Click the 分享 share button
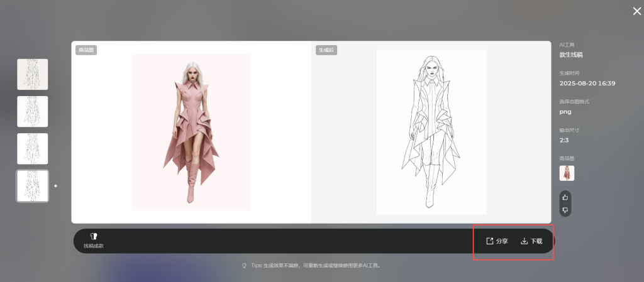 click(x=497, y=241)
